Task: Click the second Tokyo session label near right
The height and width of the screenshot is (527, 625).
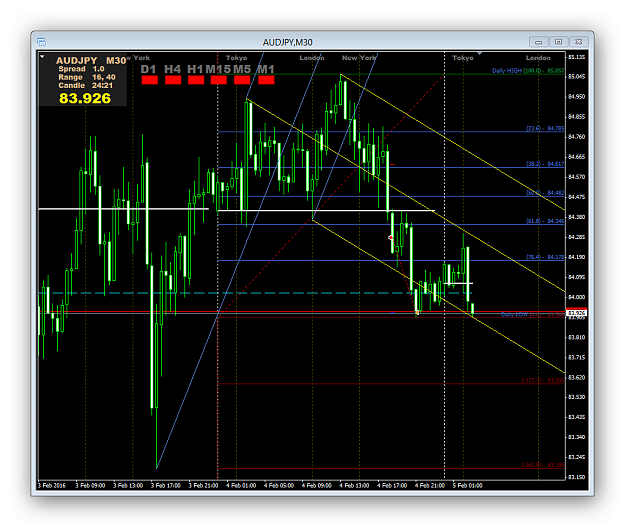Action: [x=463, y=58]
